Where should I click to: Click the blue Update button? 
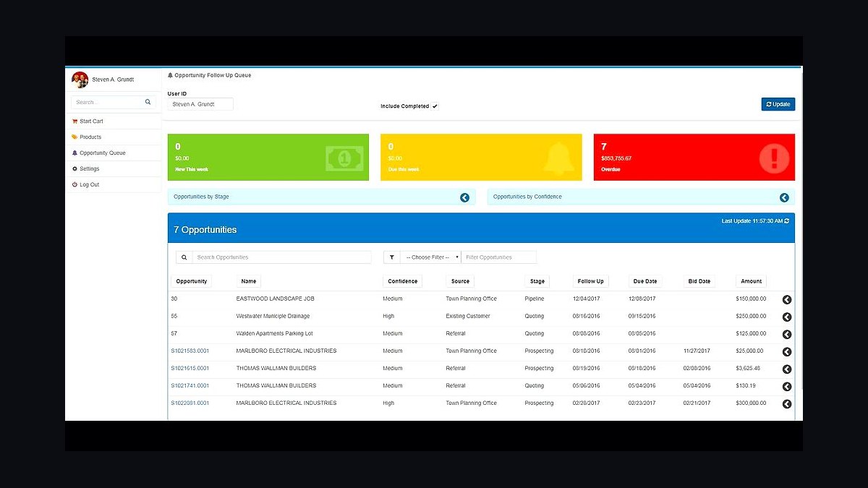[778, 104]
